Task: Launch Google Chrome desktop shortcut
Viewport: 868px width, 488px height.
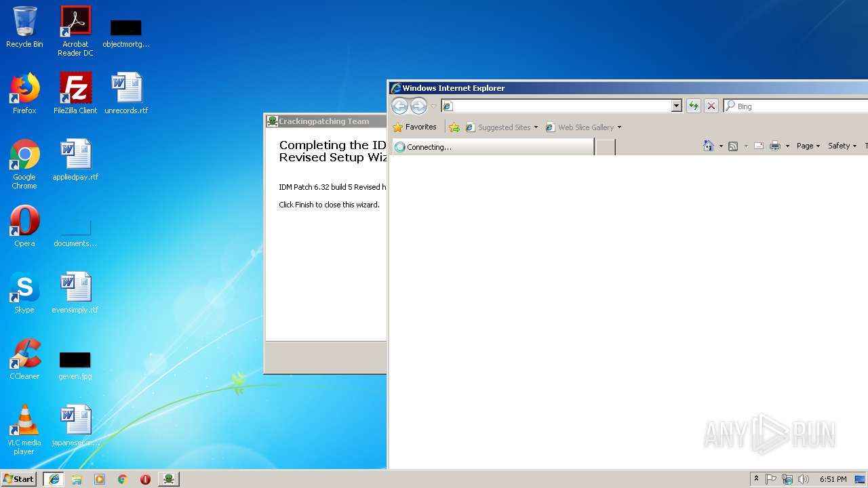Action: [x=24, y=164]
